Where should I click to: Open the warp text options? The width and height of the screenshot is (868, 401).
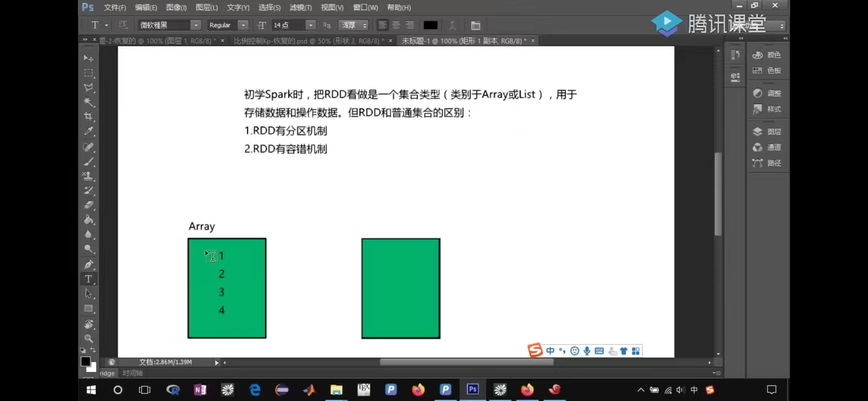coord(453,25)
